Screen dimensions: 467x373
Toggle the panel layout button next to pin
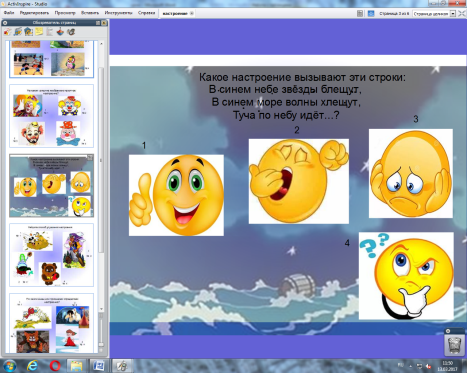click(x=98, y=23)
